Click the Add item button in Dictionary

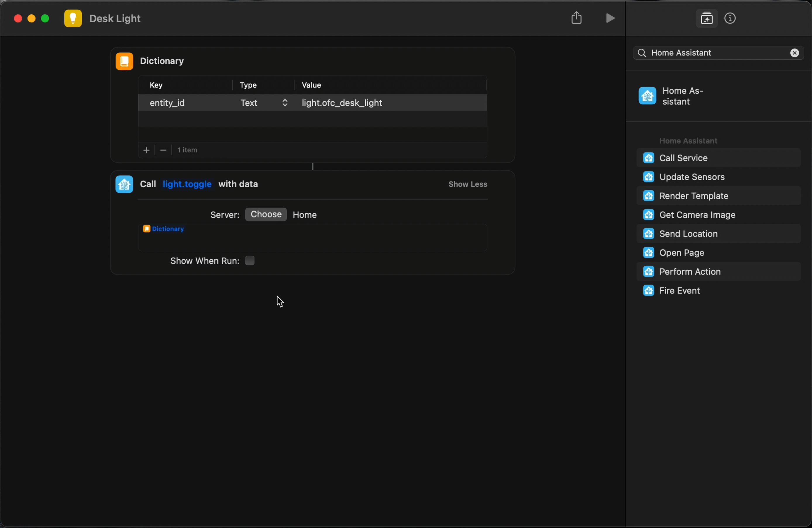pyautogui.click(x=146, y=150)
